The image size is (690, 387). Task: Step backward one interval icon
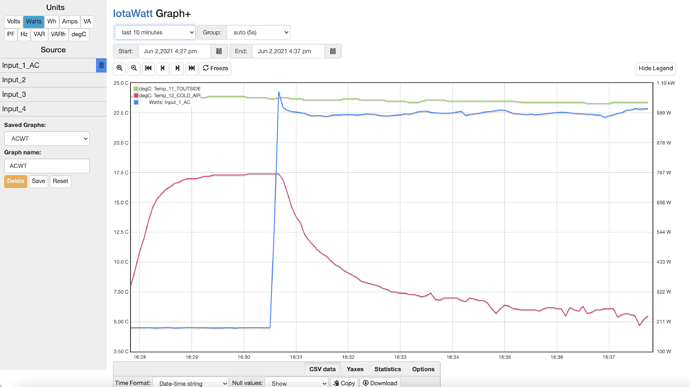(163, 68)
